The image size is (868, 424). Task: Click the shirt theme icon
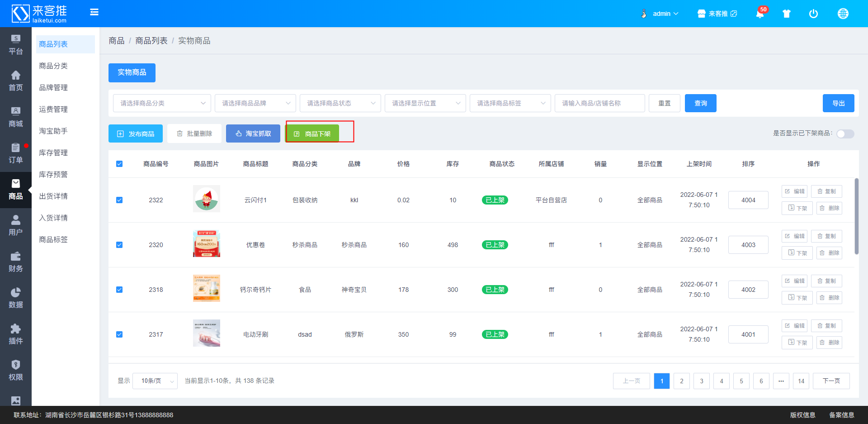tap(787, 14)
